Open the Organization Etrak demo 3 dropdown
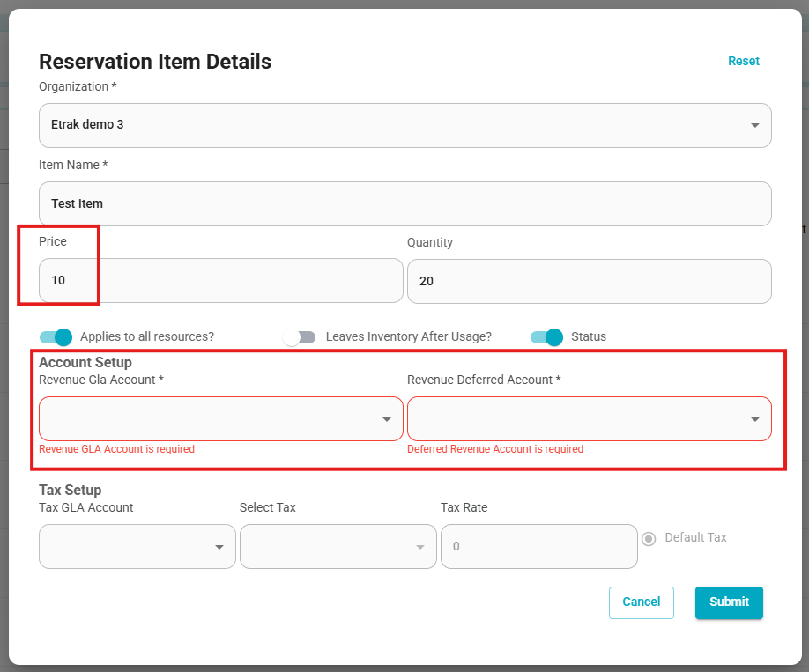This screenshot has width=809, height=672. tap(405, 125)
